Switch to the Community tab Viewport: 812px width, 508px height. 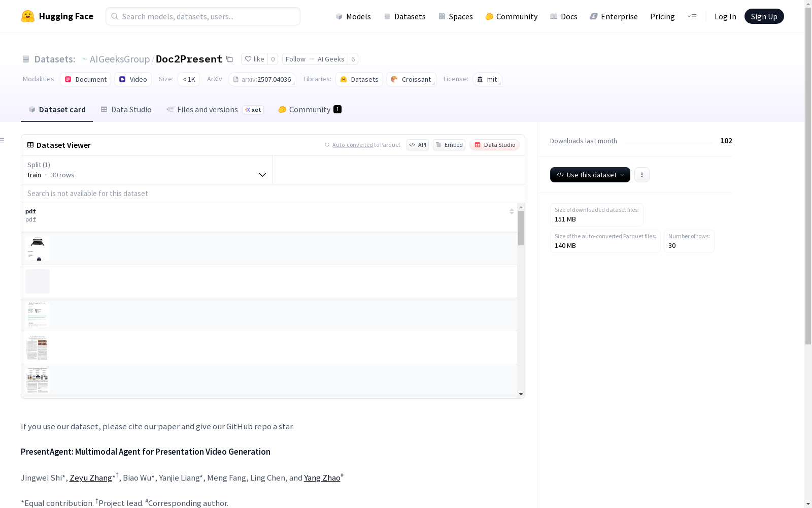310,109
